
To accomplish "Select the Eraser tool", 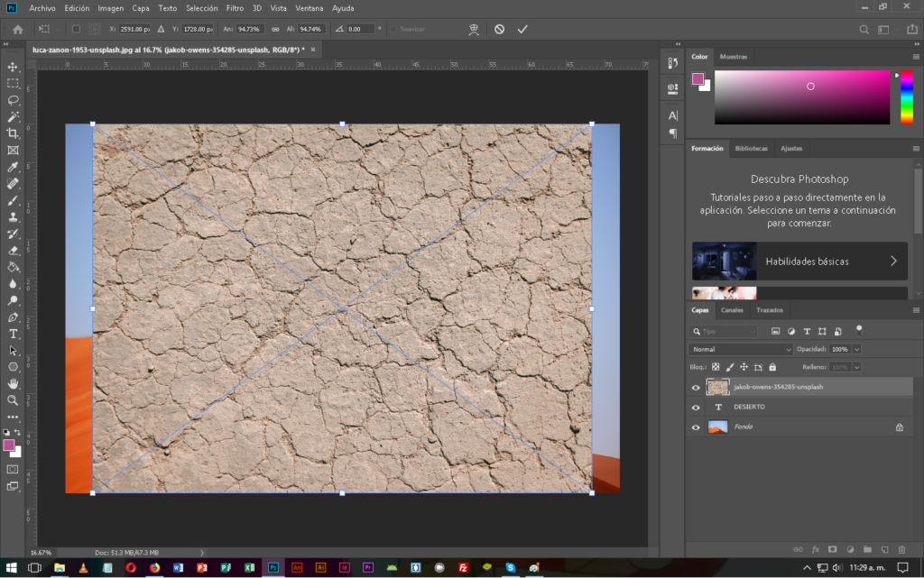I will click(13, 250).
